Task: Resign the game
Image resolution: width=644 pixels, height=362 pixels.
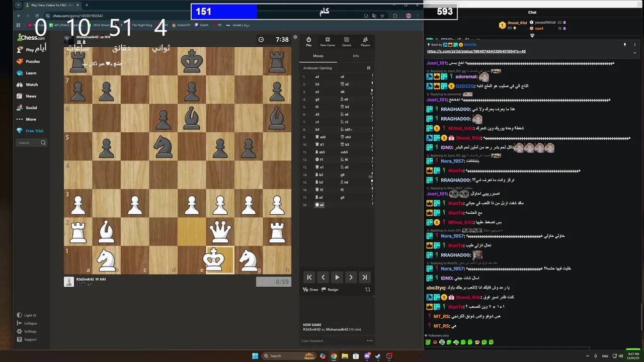Action: pyautogui.click(x=330, y=290)
